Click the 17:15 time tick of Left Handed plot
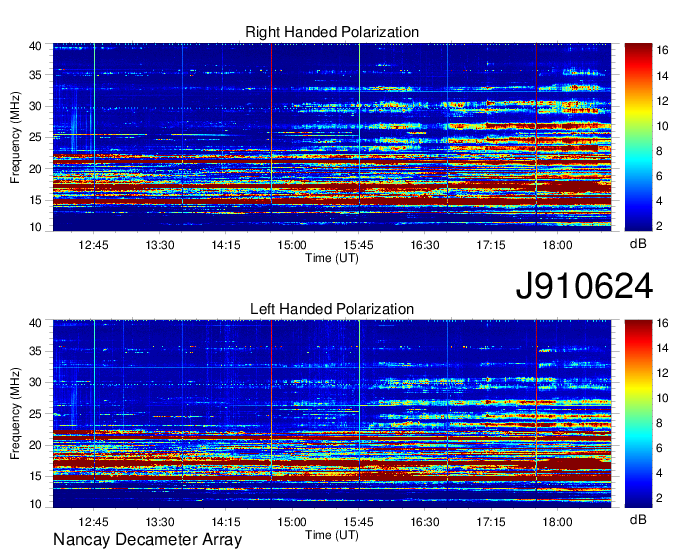680x552 pixels. coord(491,522)
